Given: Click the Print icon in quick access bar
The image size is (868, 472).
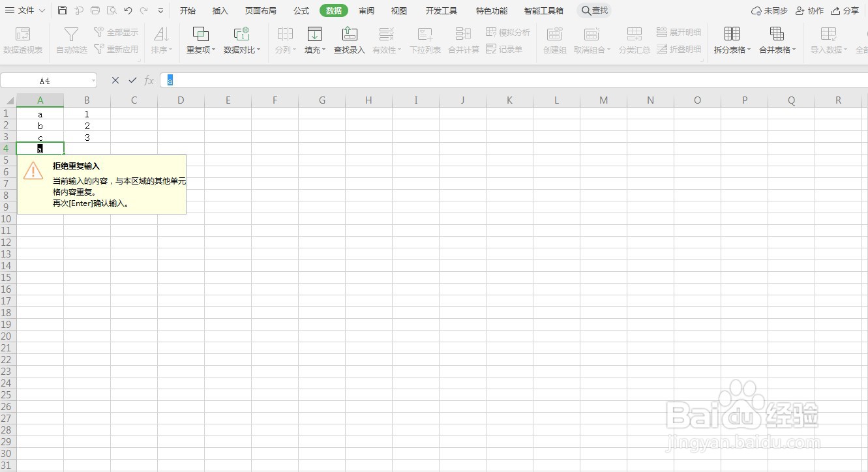Looking at the screenshot, I should pyautogui.click(x=95, y=10).
